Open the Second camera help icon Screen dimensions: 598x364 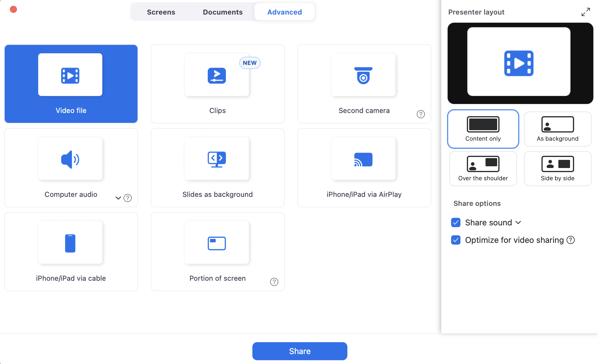pos(421,114)
